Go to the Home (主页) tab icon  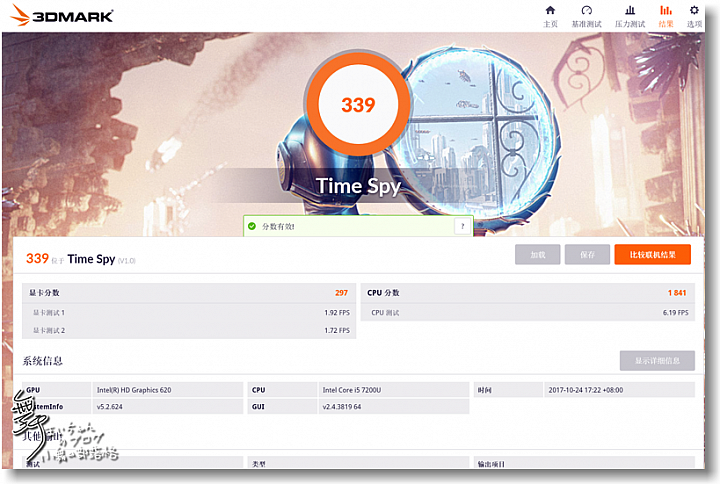pyautogui.click(x=550, y=11)
